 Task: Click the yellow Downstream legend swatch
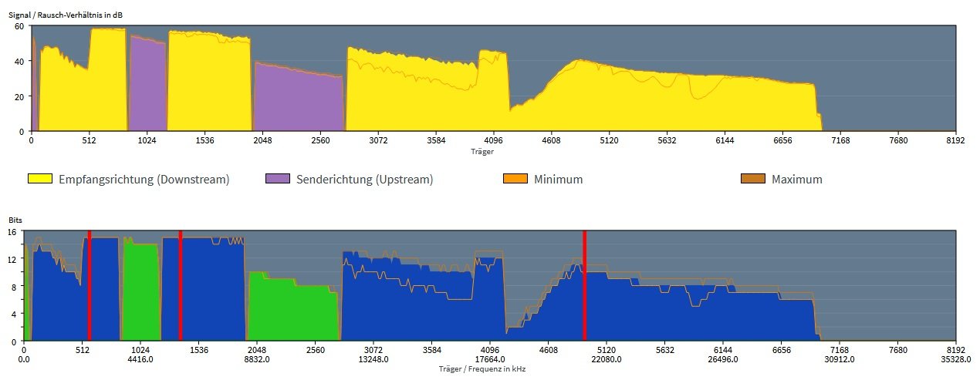coord(40,179)
